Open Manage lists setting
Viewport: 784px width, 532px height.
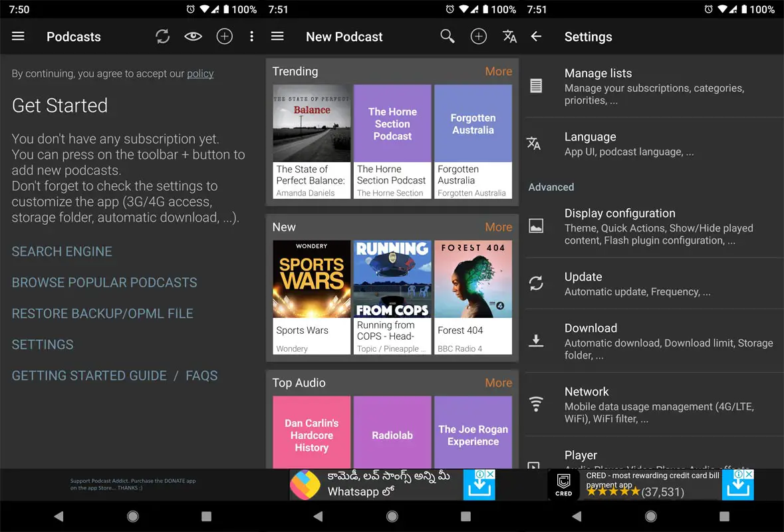click(654, 86)
